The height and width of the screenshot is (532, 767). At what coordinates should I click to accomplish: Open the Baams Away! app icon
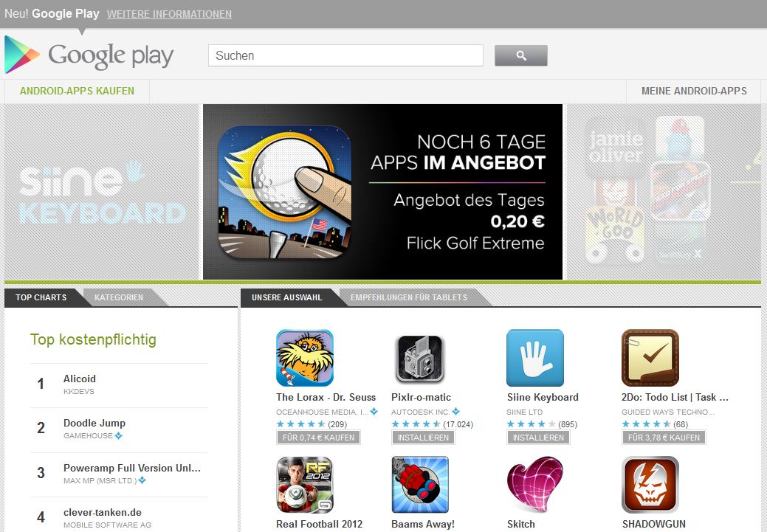coord(420,485)
